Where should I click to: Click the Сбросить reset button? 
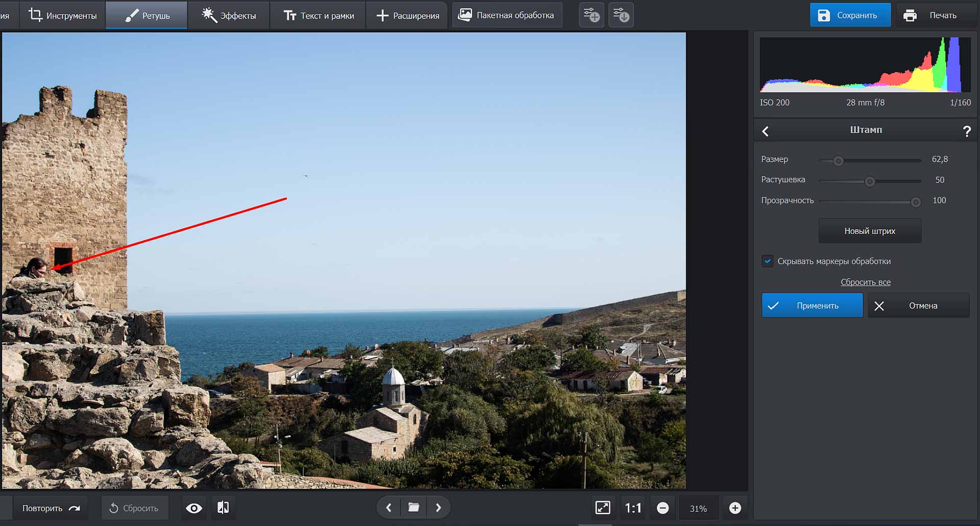[x=134, y=508]
